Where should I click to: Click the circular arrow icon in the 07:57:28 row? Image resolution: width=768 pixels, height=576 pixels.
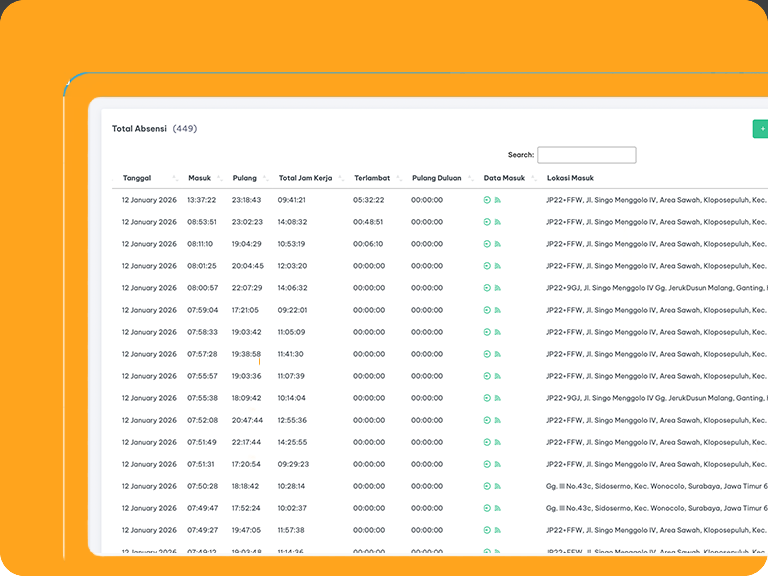point(487,354)
